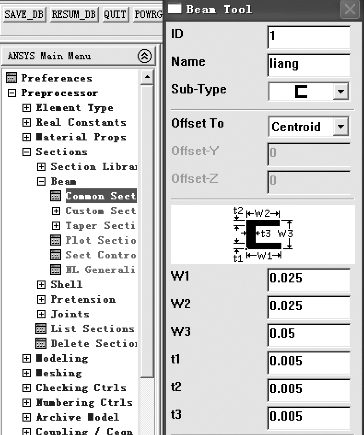Expand the Section Library node
Viewport: 364px width, 435px height.
(41, 167)
